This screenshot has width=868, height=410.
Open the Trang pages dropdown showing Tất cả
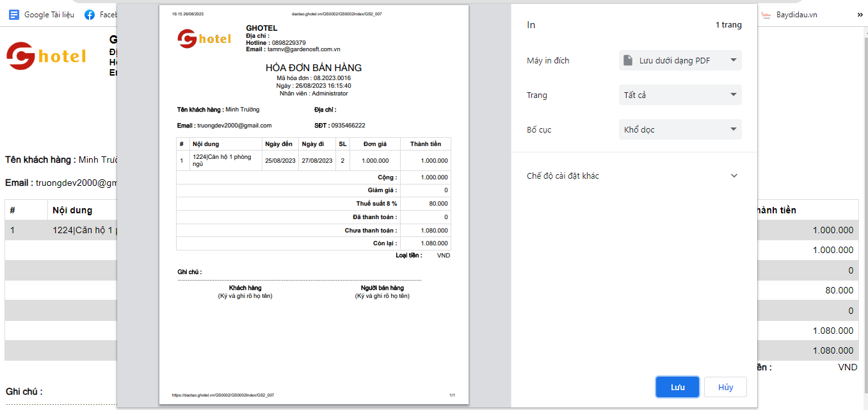coord(680,95)
